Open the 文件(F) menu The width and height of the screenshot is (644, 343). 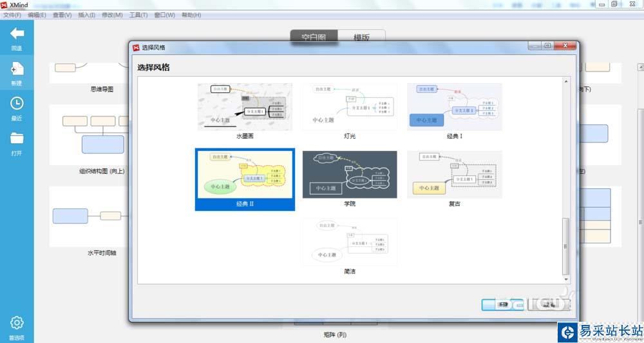point(12,15)
